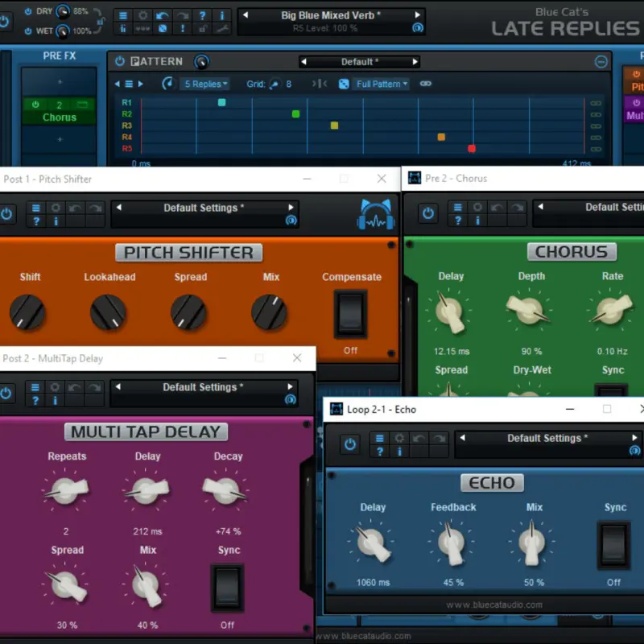Click the Multi Tap Delay Repeats knob
The width and height of the screenshot is (644, 644).
(65, 490)
